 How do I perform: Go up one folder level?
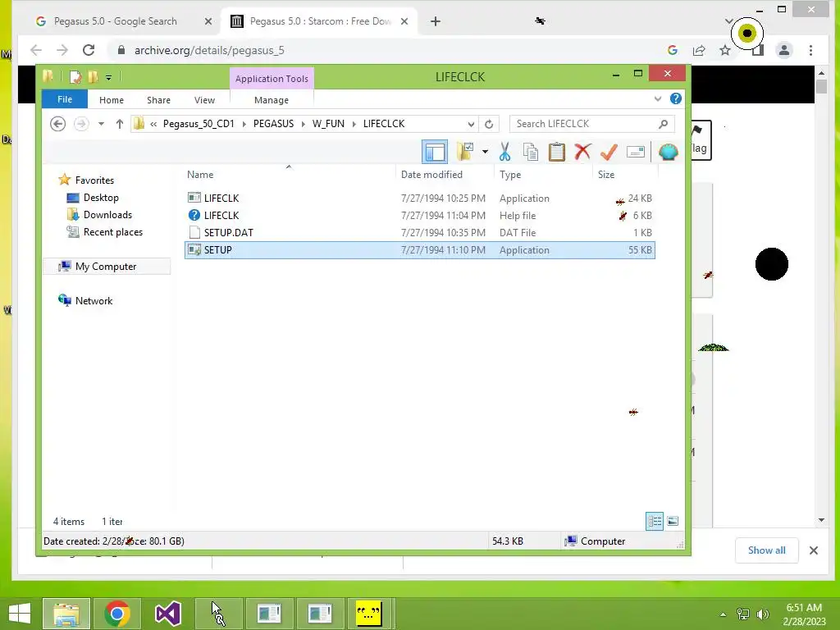coord(120,124)
